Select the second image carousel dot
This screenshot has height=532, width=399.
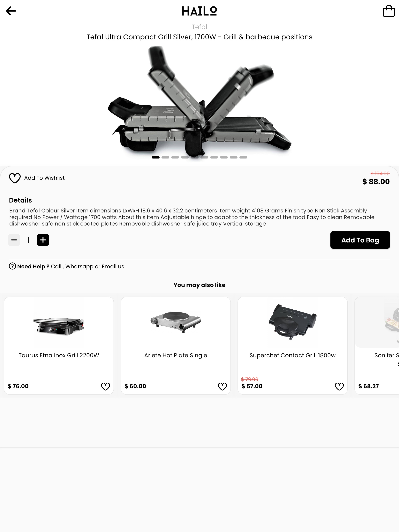pos(165,157)
